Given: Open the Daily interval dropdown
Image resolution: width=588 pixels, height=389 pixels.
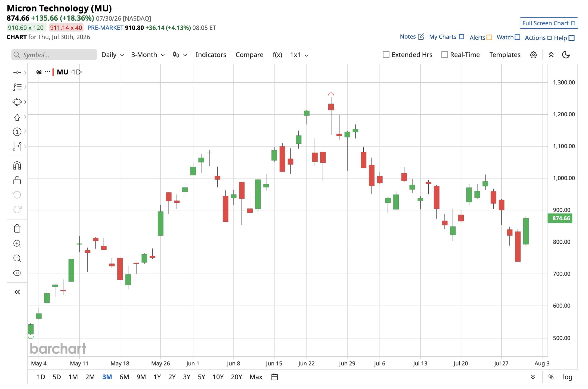Looking at the screenshot, I should (x=113, y=55).
